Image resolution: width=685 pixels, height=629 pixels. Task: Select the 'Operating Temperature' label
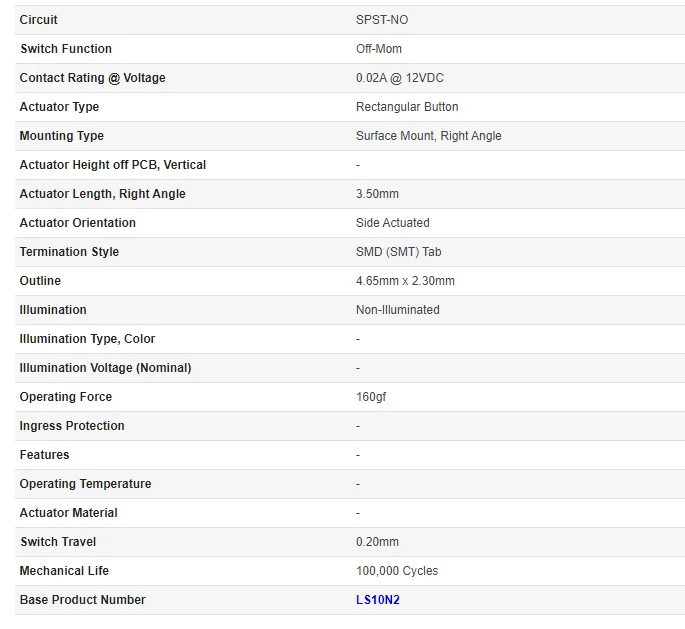pos(85,484)
